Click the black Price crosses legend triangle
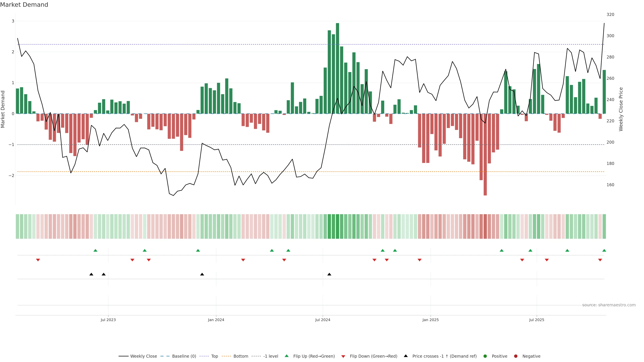 click(406, 356)
